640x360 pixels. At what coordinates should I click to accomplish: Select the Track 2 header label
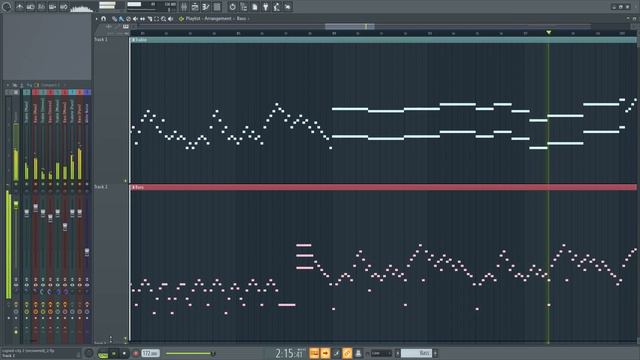click(101, 187)
